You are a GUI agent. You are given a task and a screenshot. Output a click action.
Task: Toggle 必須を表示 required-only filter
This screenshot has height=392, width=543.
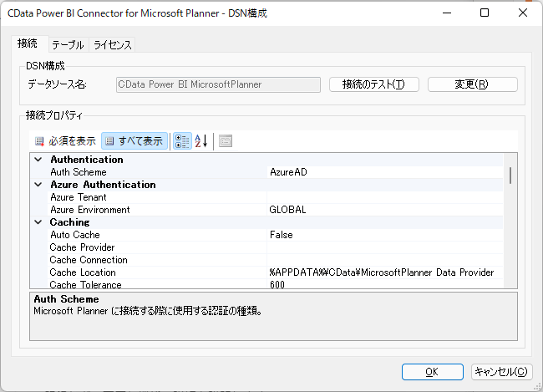tap(65, 141)
